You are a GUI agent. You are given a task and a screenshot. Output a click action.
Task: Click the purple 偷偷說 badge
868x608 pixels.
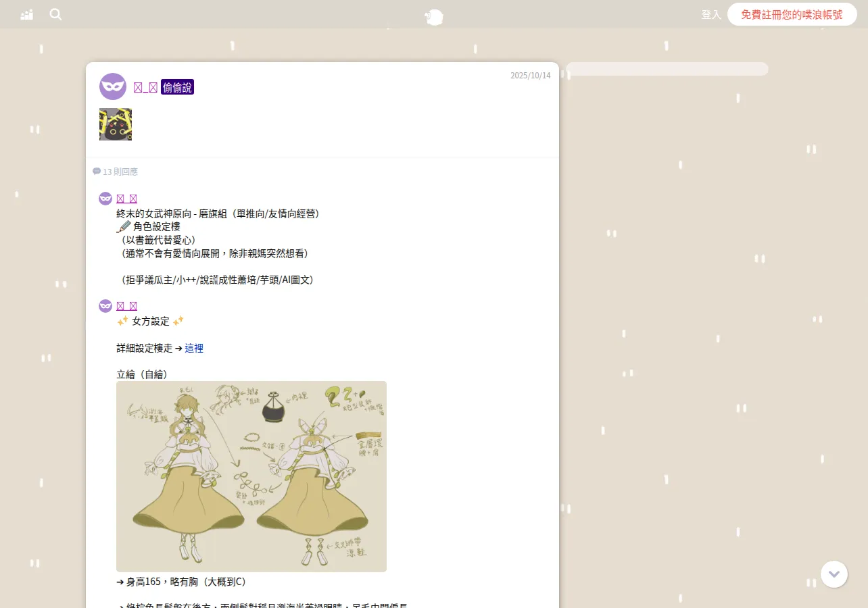pyautogui.click(x=177, y=87)
